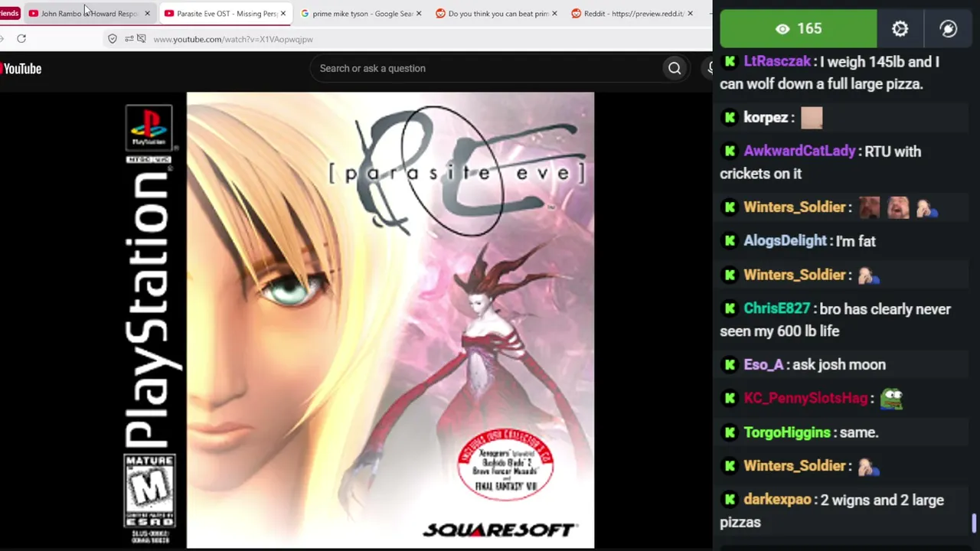
Task: Click the message text 'ask josh moon'
Action: (839, 365)
